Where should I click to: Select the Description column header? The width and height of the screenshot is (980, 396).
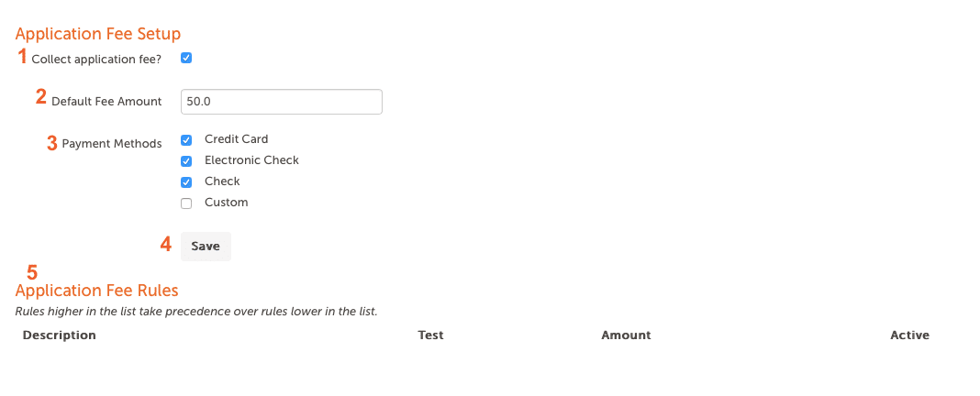point(60,335)
